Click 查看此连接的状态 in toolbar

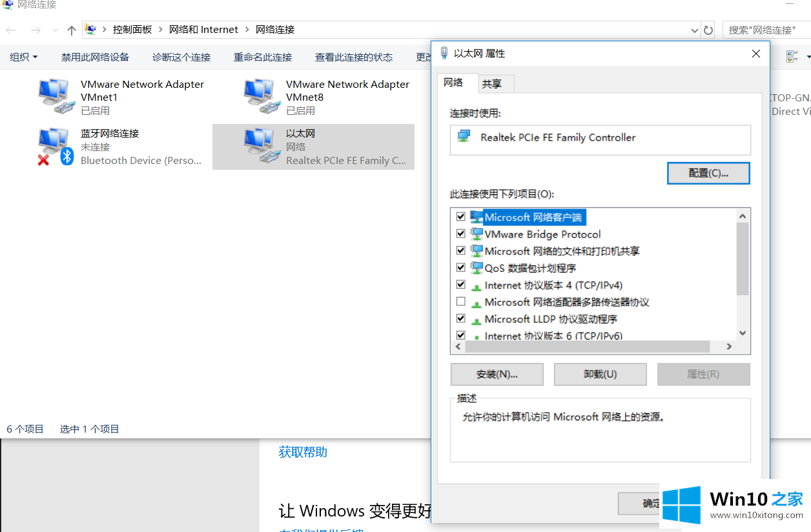click(354, 57)
